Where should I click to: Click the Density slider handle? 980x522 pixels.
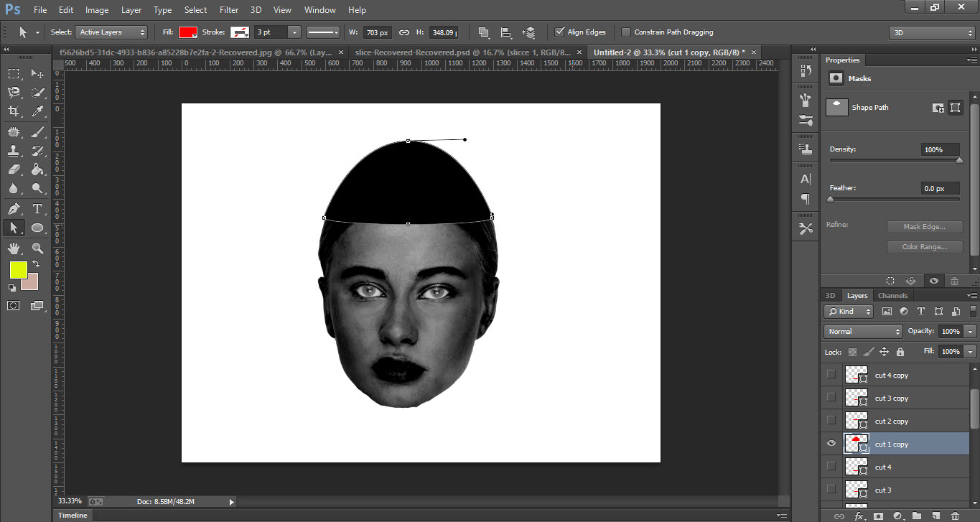(x=959, y=161)
